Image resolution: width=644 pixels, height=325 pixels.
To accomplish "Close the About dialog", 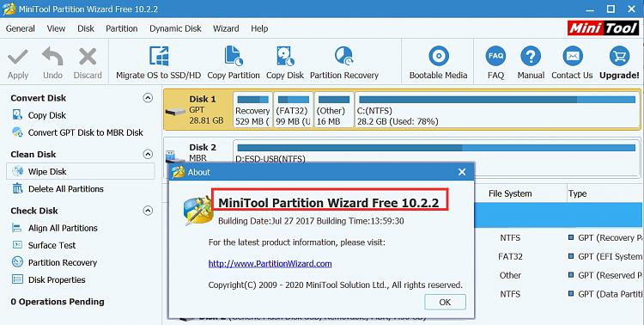I will coord(462,172).
